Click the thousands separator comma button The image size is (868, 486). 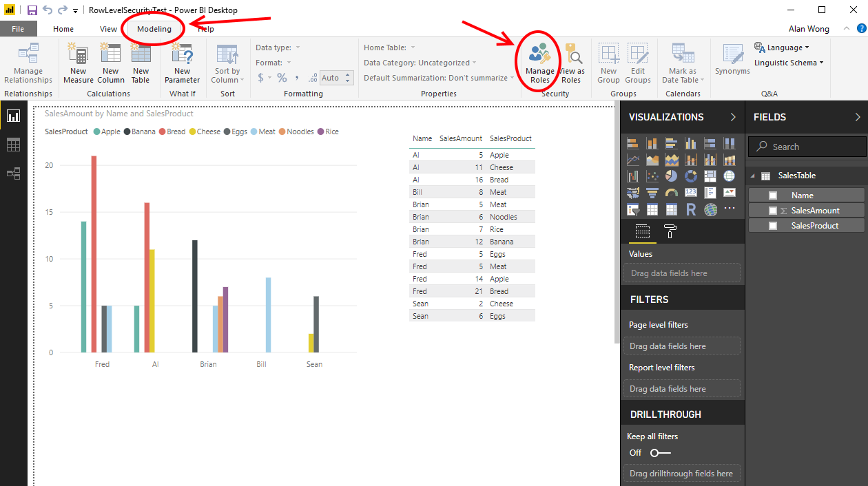(x=297, y=78)
